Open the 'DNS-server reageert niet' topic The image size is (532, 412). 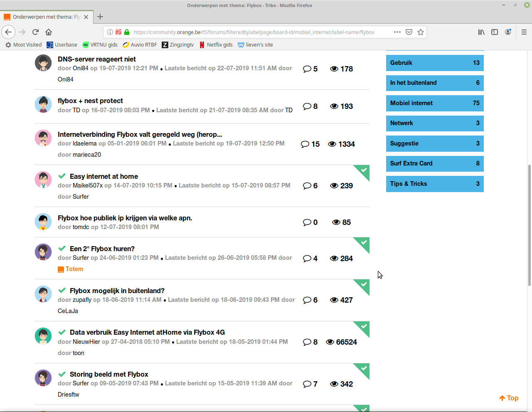(x=97, y=59)
